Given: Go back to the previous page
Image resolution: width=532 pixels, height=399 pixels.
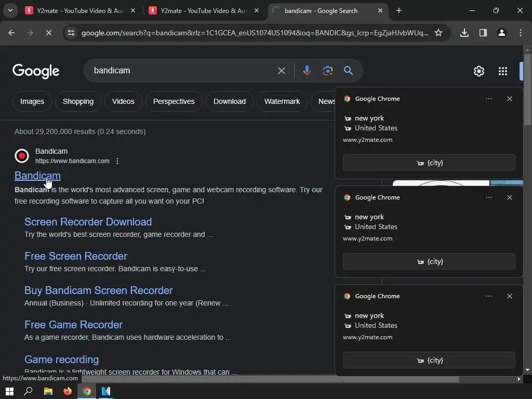Looking at the screenshot, I should pos(11,33).
